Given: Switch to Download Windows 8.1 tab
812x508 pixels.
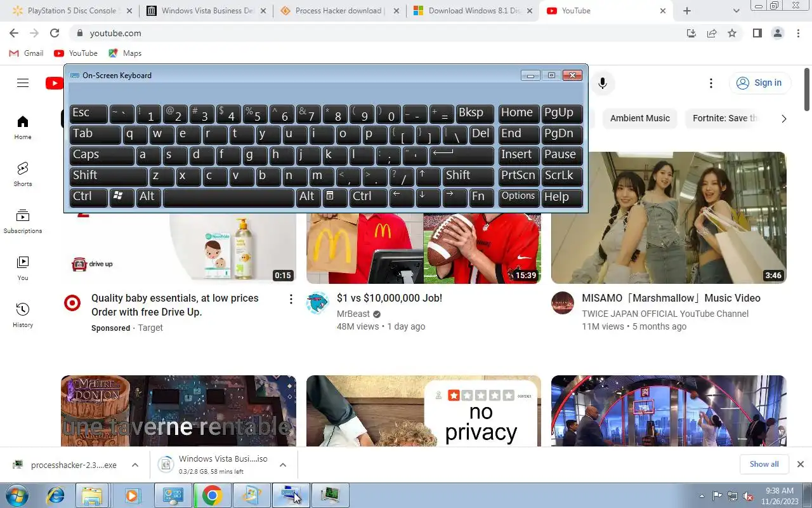Looking at the screenshot, I should coord(473,11).
